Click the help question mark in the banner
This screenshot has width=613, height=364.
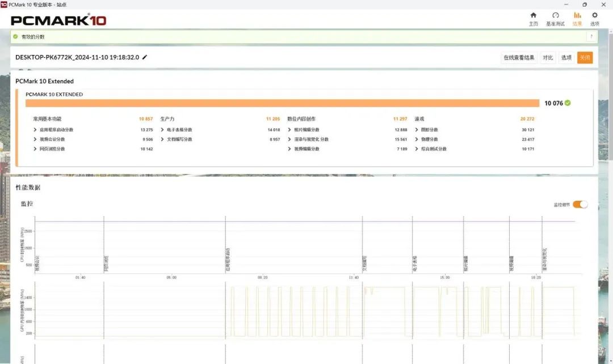click(591, 37)
